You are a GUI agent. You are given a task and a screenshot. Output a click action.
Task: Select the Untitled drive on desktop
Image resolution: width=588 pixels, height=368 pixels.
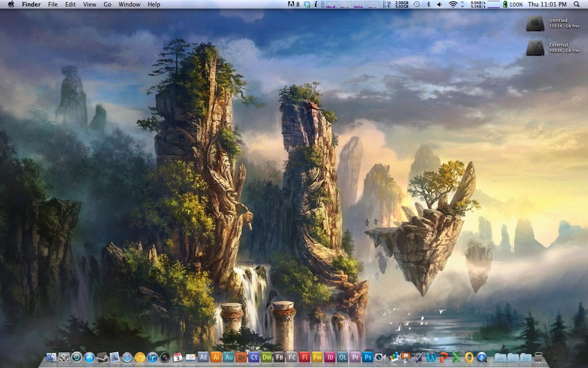(x=535, y=23)
